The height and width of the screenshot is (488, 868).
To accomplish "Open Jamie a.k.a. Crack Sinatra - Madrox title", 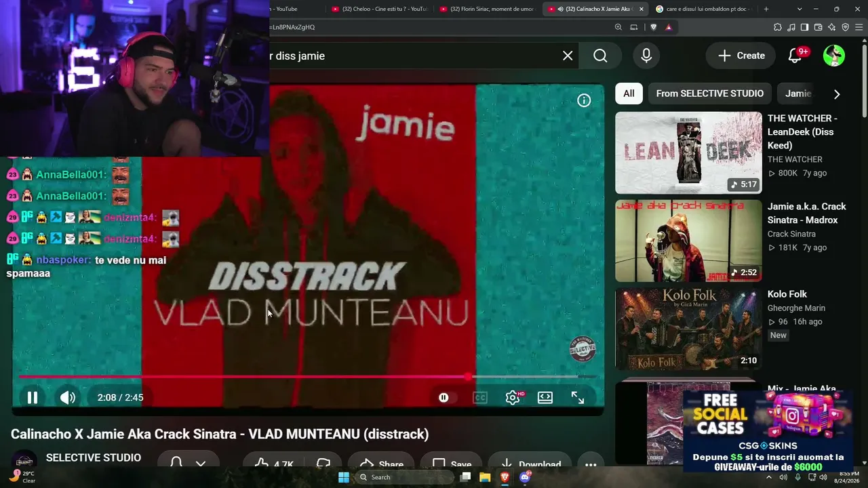I will pos(807,213).
